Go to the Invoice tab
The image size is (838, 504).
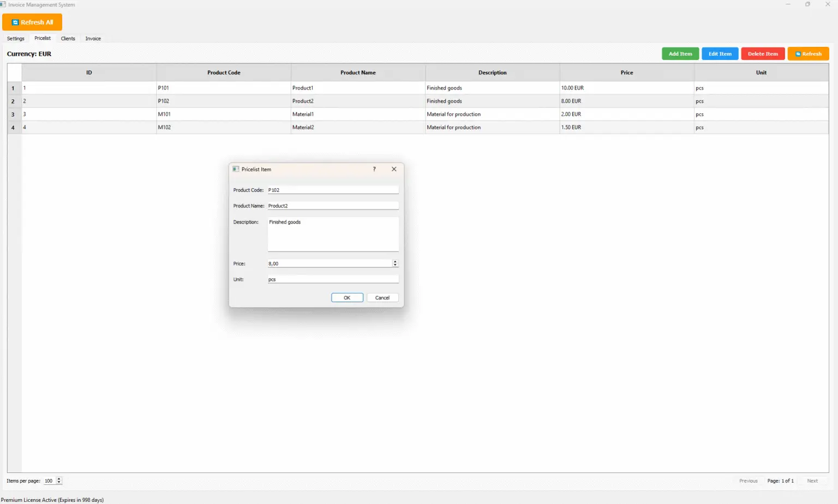coord(93,39)
